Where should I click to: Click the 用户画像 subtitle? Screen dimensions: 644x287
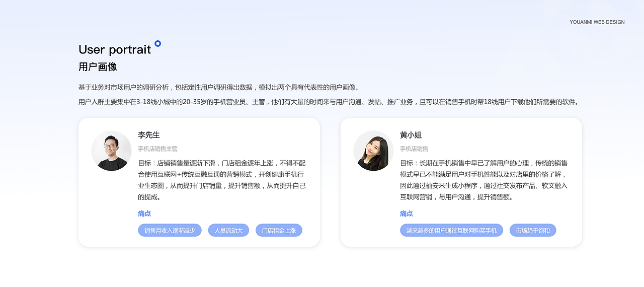pos(98,67)
